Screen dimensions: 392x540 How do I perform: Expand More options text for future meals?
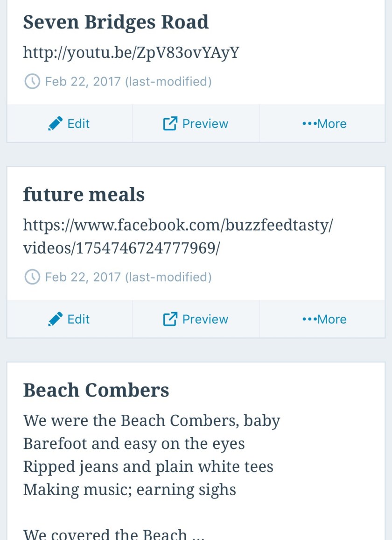pos(332,320)
